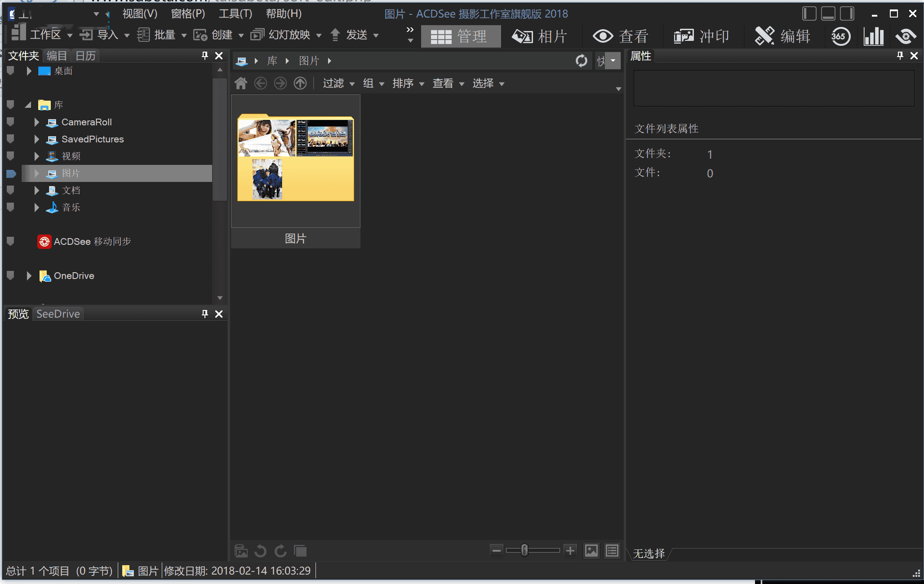The image size is (924, 584).
Task: Open the 排序 sort dropdown
Action: tap(408, 84)
